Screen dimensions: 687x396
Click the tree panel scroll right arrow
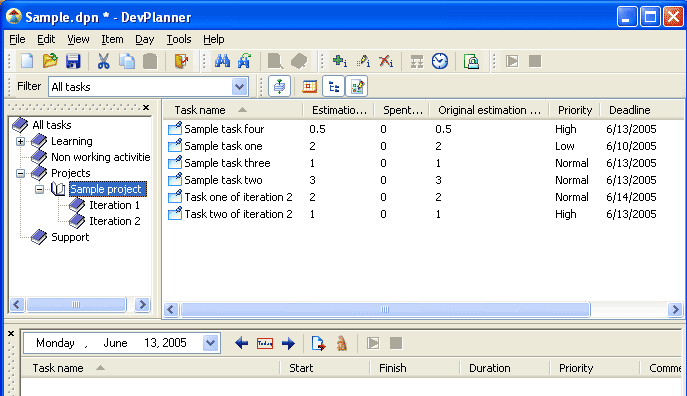142,304
